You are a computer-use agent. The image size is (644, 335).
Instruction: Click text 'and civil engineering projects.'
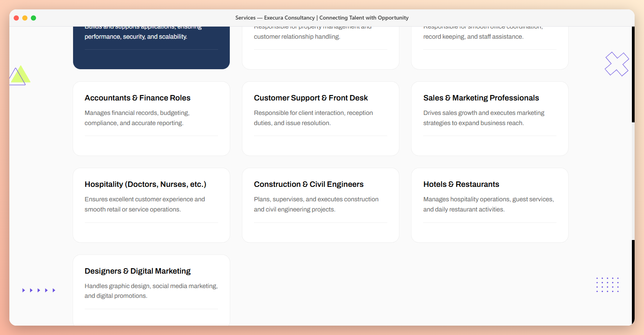[295, 210]
